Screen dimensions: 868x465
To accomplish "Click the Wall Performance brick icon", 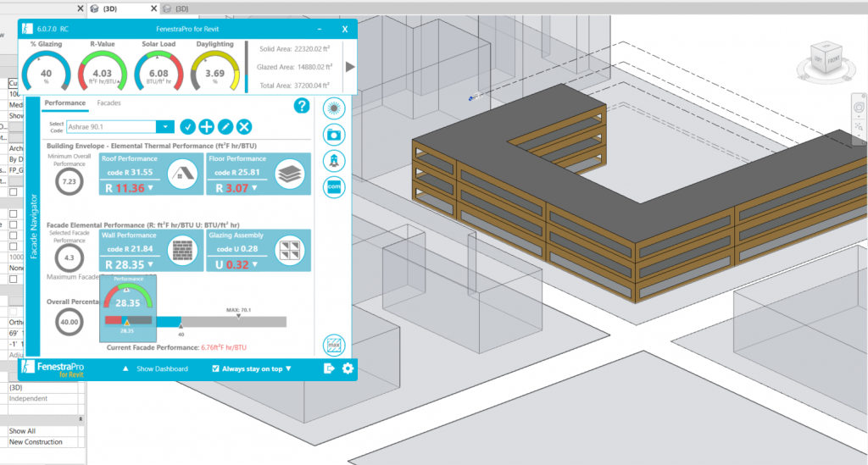I will coord(183,251).
